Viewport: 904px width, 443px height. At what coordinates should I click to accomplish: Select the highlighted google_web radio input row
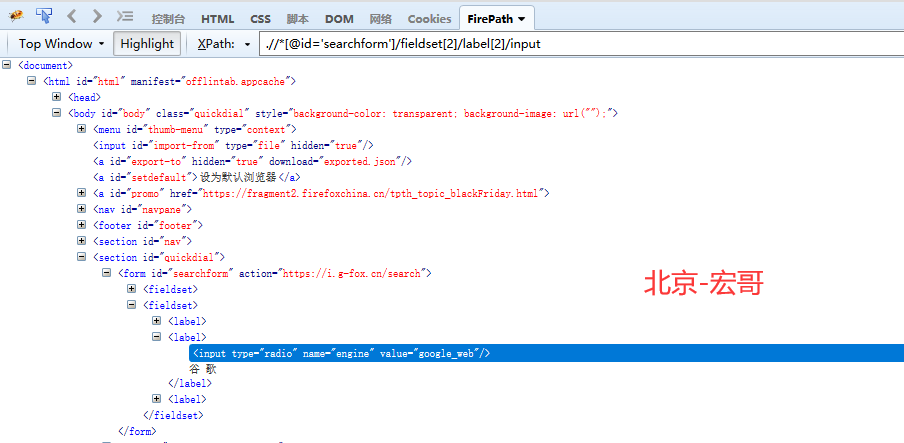pyautogui.click(x=547, y=353)
